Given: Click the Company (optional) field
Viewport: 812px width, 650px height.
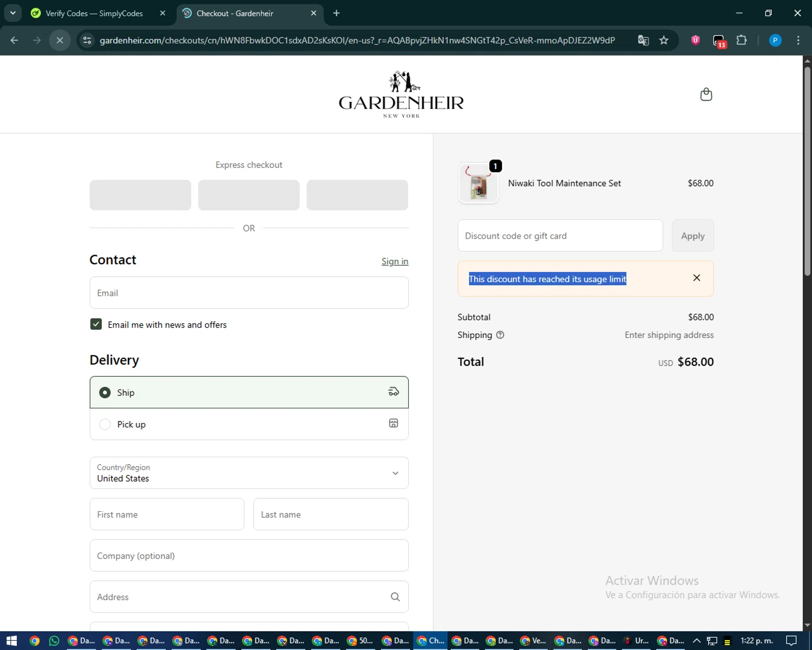Looking at the screenshot, I should (249, 555).
